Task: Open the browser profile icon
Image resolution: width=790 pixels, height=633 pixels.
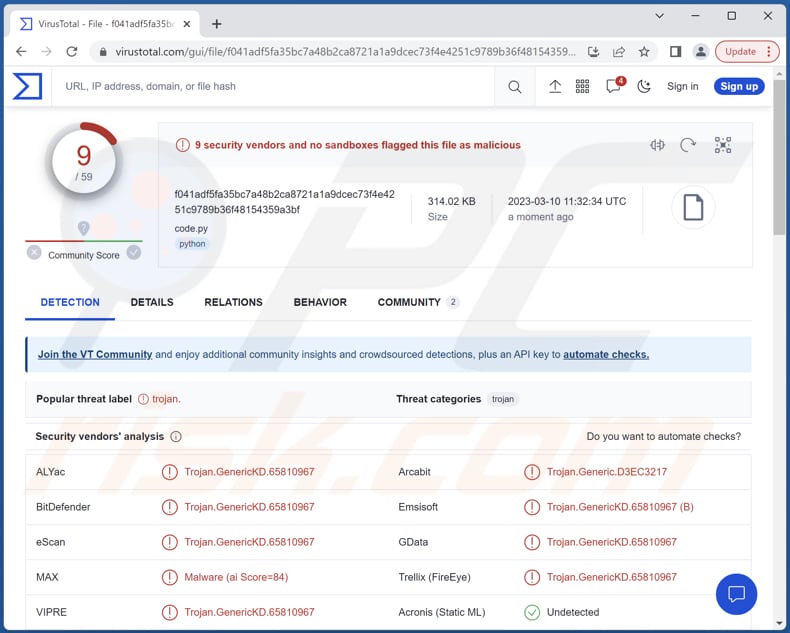Action: point(700,51)
